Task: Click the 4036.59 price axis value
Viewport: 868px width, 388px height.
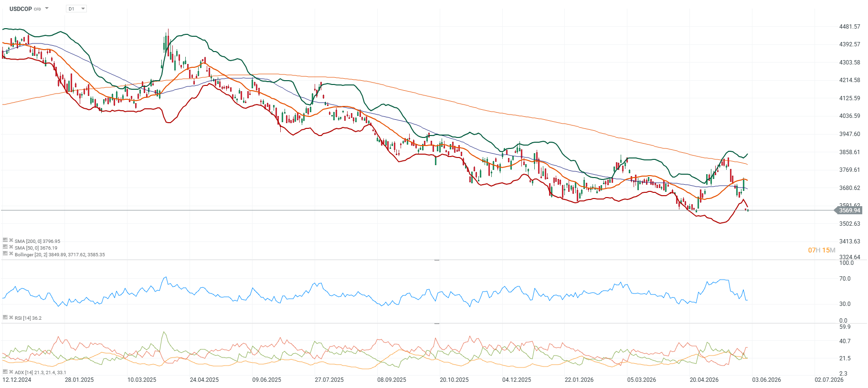Action: pyautogui.click(x=850, y=116)
